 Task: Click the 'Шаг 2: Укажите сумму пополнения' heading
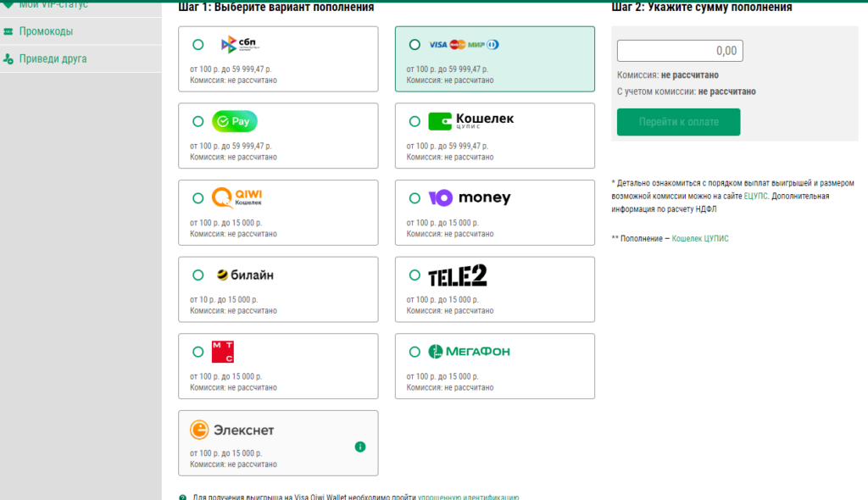(x=701, y=7)
